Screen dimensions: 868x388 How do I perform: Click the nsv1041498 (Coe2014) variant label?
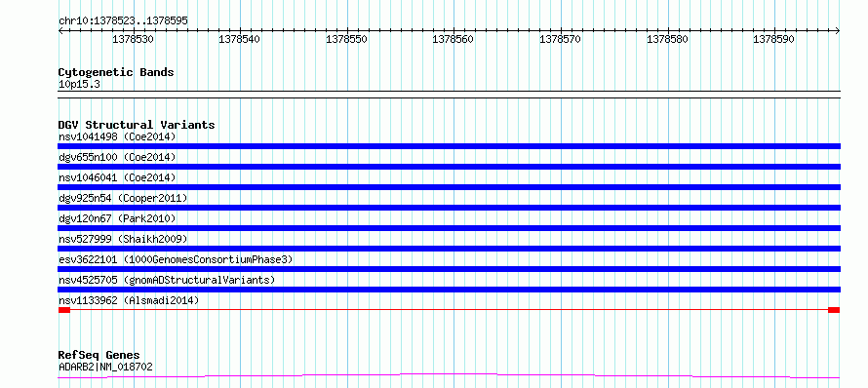pos(117,136)
